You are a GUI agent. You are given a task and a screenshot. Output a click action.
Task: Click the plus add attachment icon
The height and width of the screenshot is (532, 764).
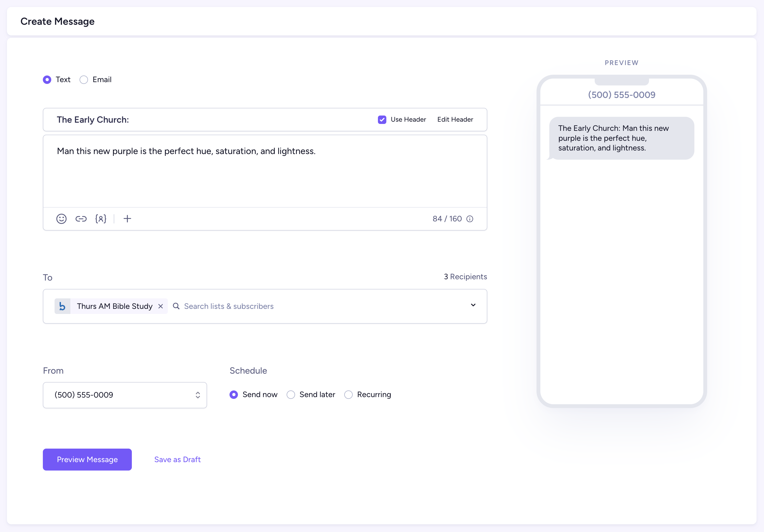tap(127, 219)
